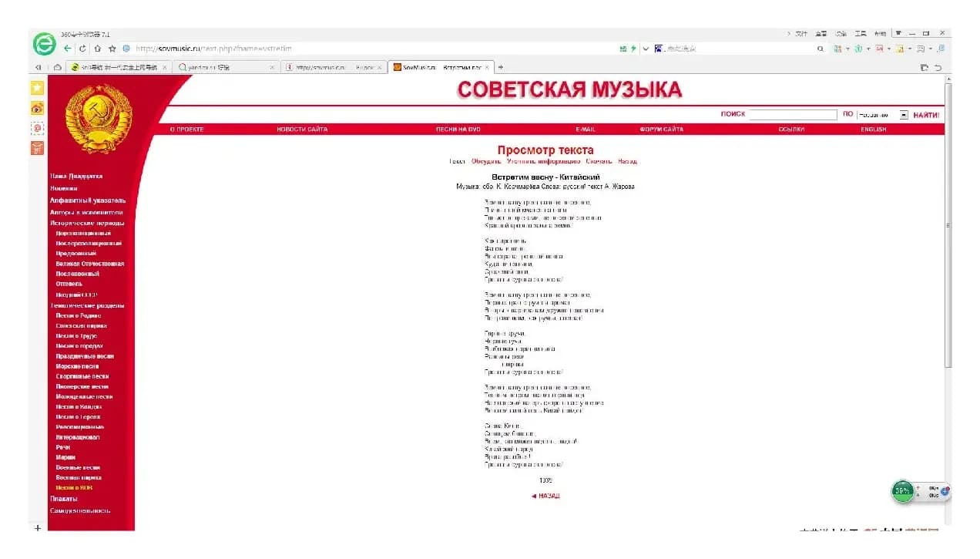
Task: Click the Back arrow in the browser toolbar
Action: tap(68, 49)
